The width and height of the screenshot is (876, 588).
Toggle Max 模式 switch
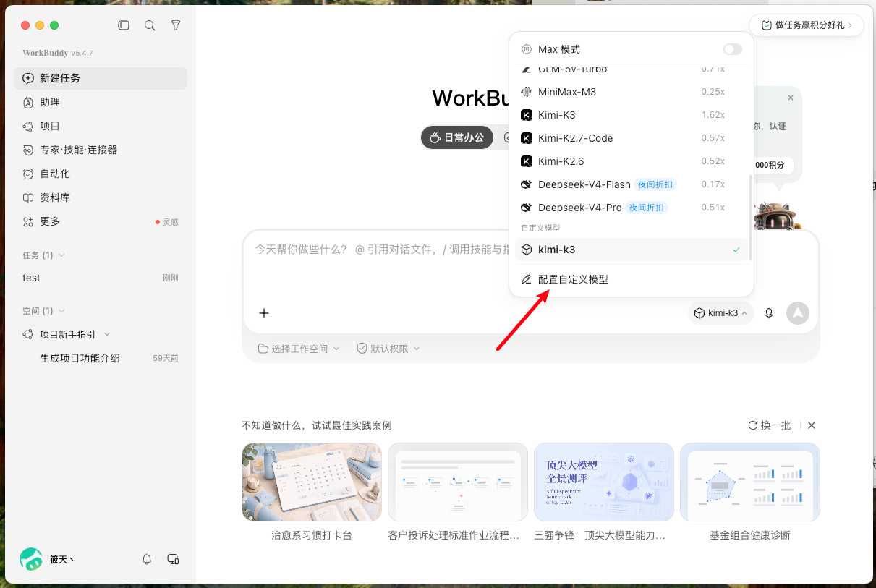coord(733,49)
